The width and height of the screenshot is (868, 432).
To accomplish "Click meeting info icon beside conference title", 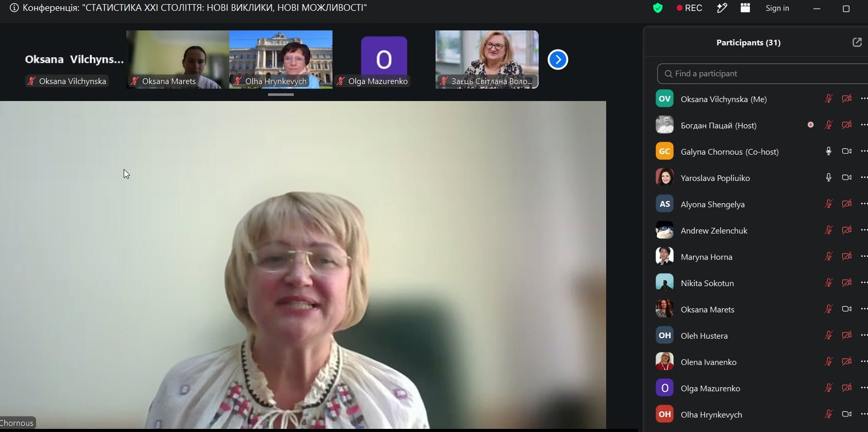I will pyautogui.click(x=14, y=8).
